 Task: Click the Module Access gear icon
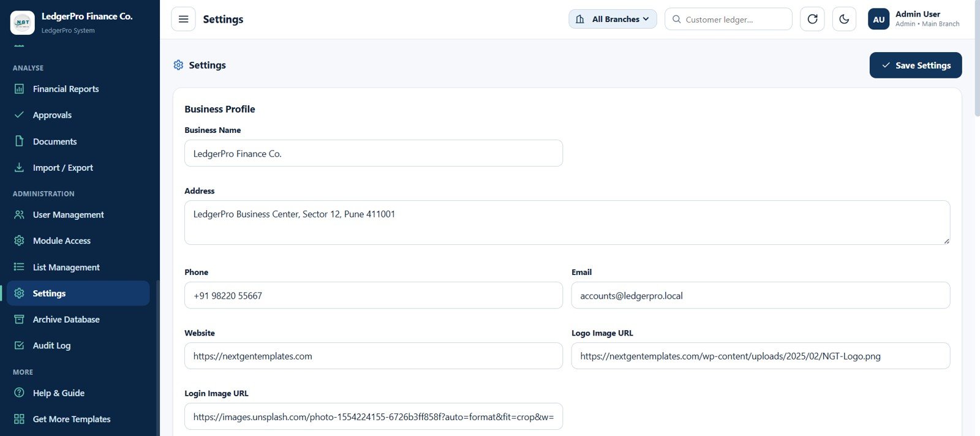point(19,241)
